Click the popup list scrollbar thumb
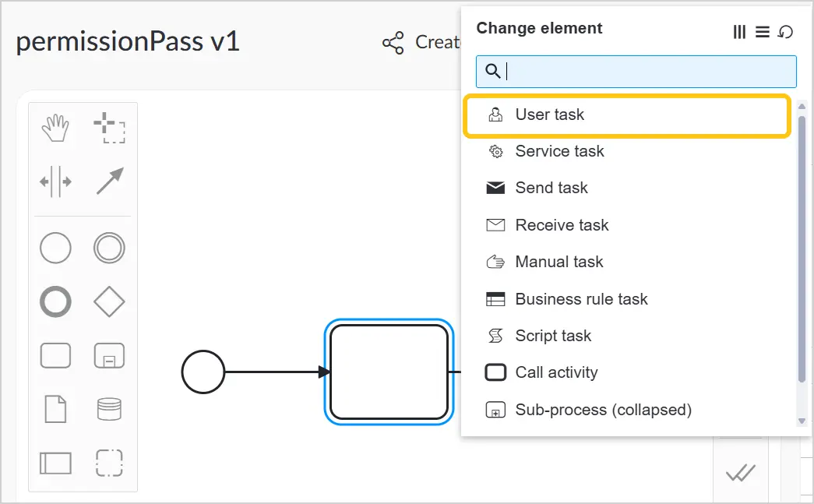 [802, 249]
